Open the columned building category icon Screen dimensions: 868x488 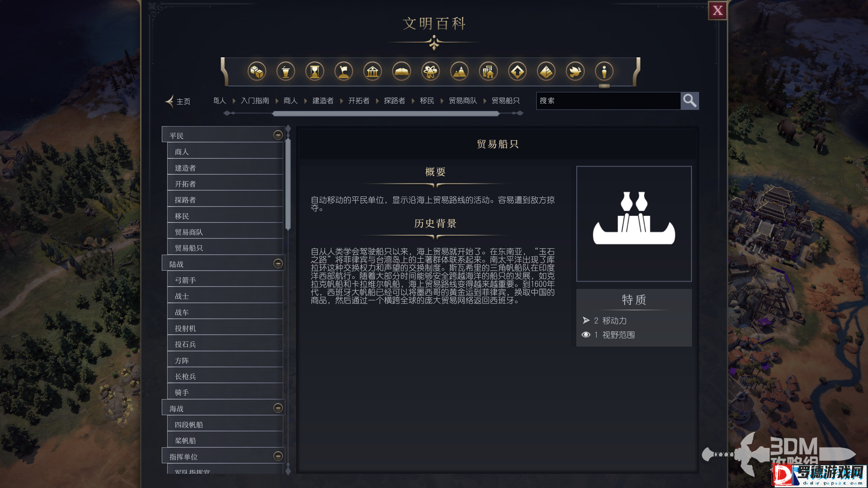coord(372,72)
